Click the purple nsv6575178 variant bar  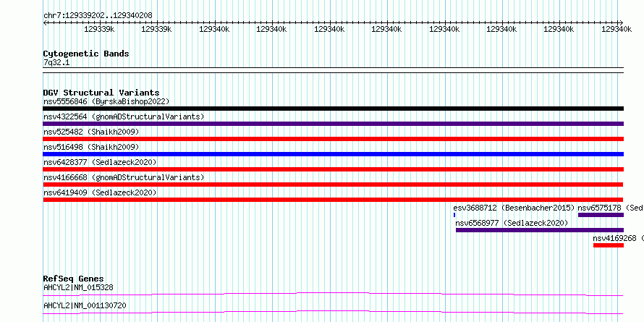tap(601, 215)
